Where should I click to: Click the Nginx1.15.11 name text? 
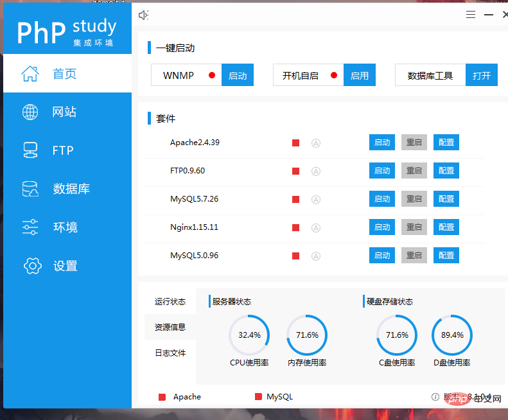tap(194, 227)
